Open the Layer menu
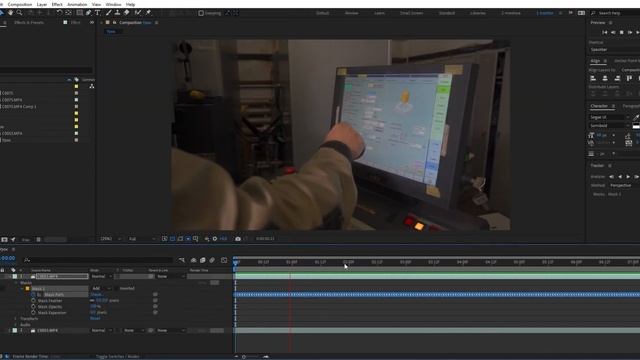 click(42, 4)
